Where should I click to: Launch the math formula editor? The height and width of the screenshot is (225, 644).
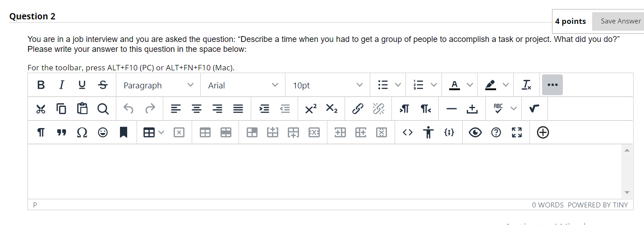535,109
